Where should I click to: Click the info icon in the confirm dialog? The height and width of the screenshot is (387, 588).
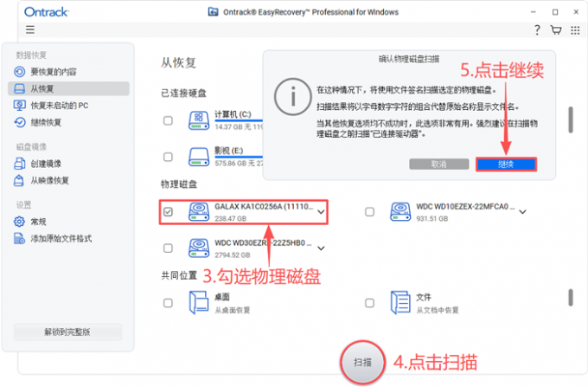point(293,96)
